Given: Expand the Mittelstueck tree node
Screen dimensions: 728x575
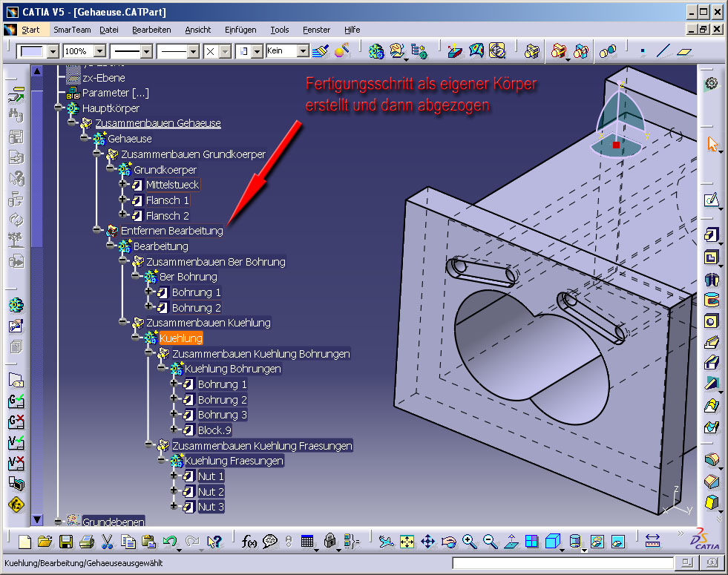Looking at the screenshot, I should [122, 184].
